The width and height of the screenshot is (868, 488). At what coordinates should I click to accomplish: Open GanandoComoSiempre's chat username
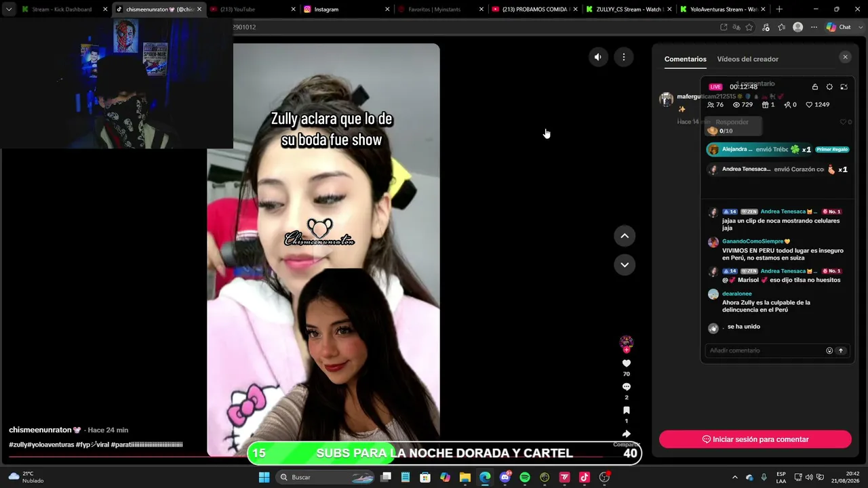[x=753, y=241]
